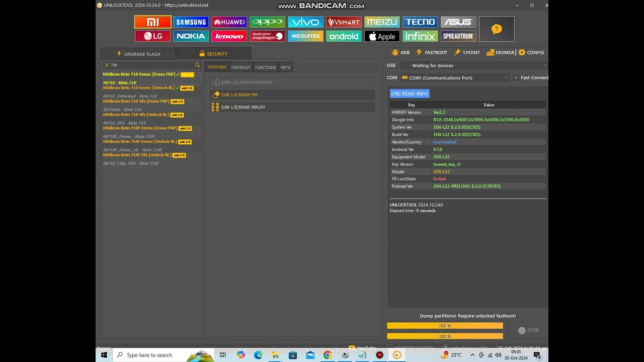Select the Samsung brand icon
The width and height of the screenshot is (644, 362).
point(191,22)
